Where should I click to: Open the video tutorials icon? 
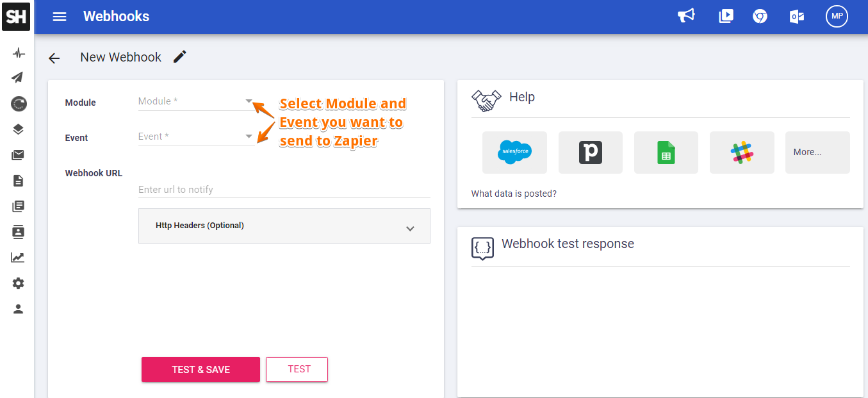pos(726,16)
